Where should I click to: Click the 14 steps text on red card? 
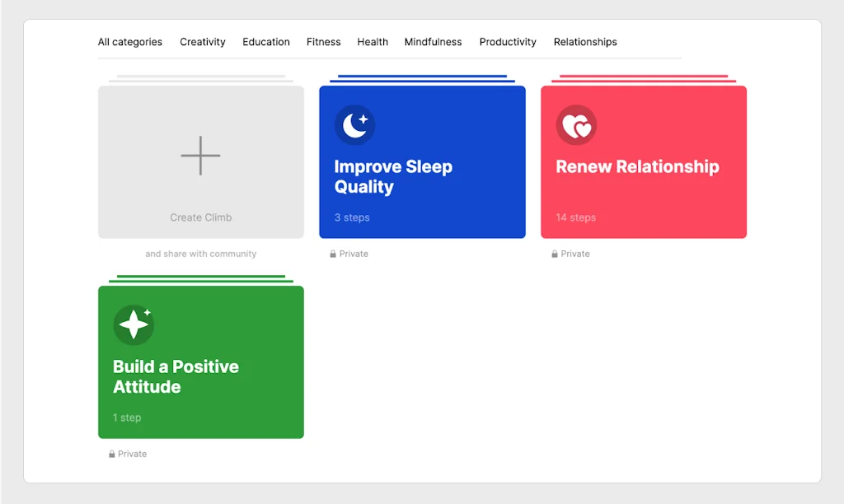tap(575, 217)
